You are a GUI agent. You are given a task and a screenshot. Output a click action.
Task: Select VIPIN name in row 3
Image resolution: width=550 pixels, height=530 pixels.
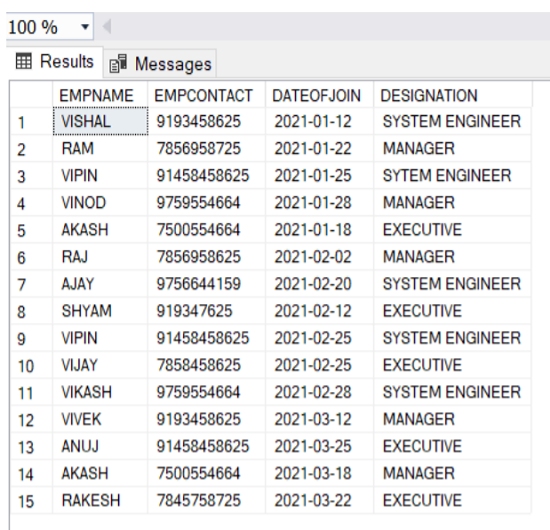pos(100,176)
